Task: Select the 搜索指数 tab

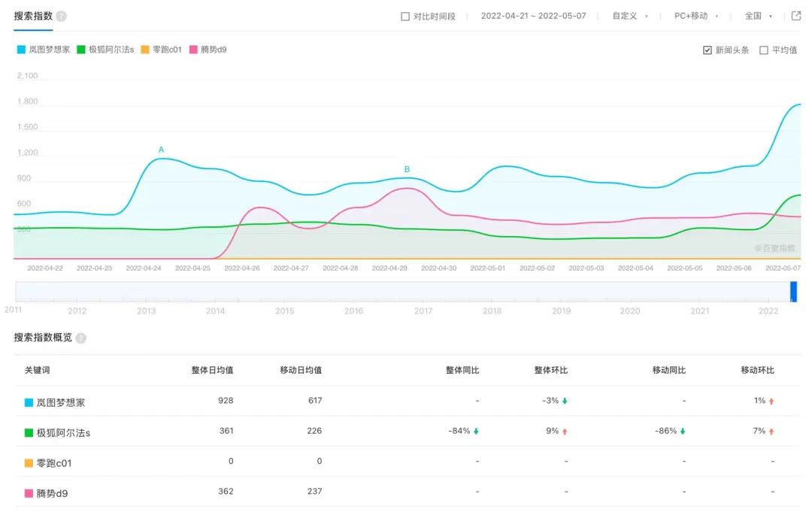Action: tap(33, 16)
